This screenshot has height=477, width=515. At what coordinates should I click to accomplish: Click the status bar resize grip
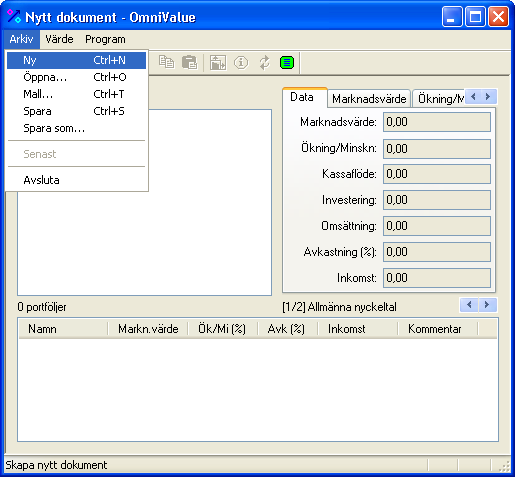pos(504,466)
